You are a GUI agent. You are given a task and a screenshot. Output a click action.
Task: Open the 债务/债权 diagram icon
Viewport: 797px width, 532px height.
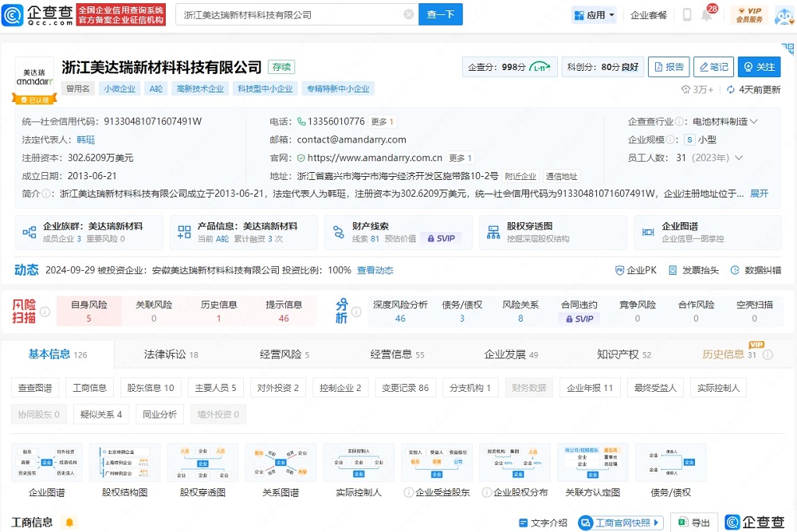(672, 462)
